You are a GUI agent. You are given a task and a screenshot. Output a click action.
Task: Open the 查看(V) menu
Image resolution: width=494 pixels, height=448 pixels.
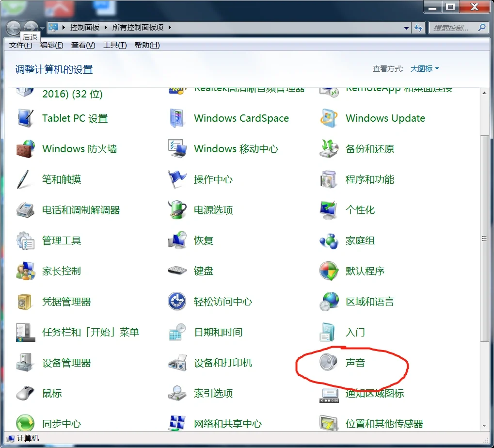(x=83, y=45)
